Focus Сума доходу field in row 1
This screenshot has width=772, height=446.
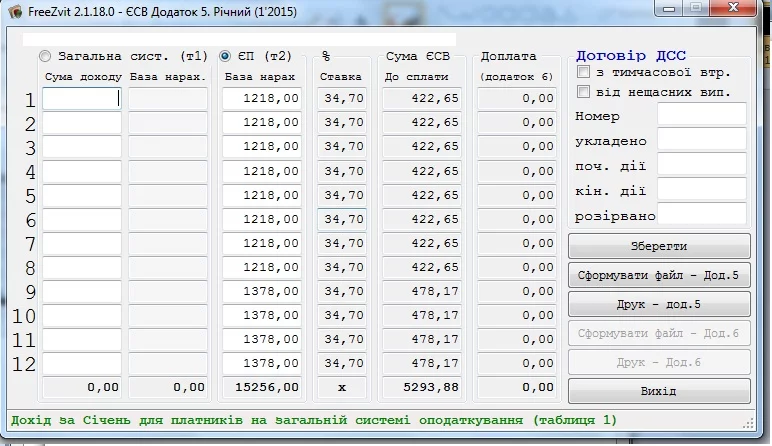tap(82, 98)
